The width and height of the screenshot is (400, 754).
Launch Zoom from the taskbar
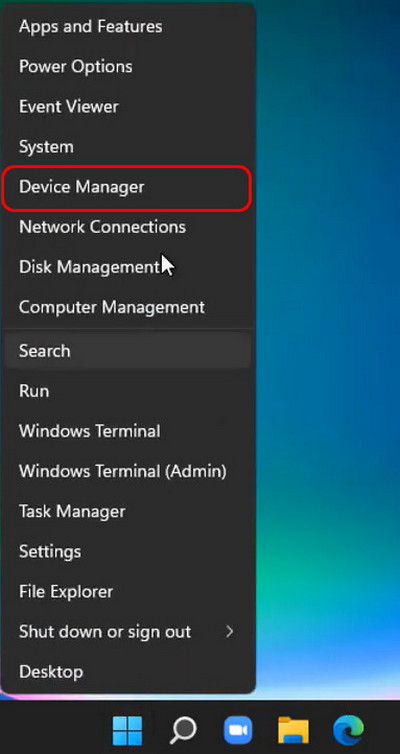click(x=238, y=730)
